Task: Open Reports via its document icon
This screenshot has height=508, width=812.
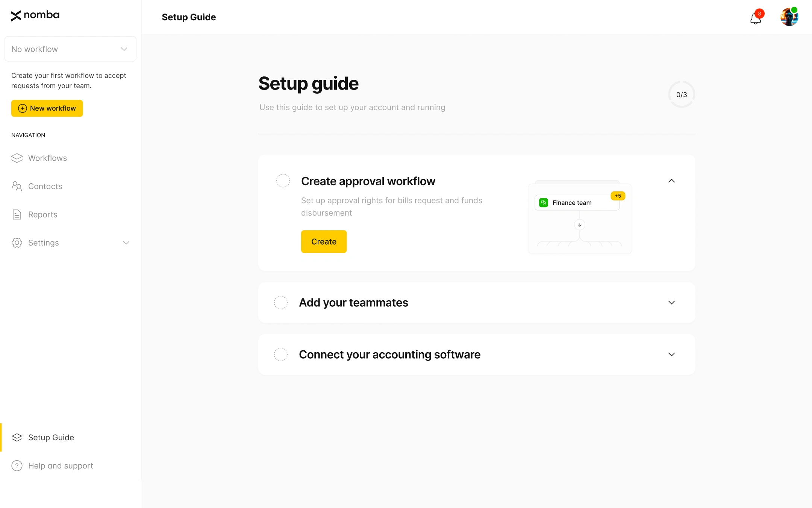Action: pyautogui.click(x=17, y=214)
